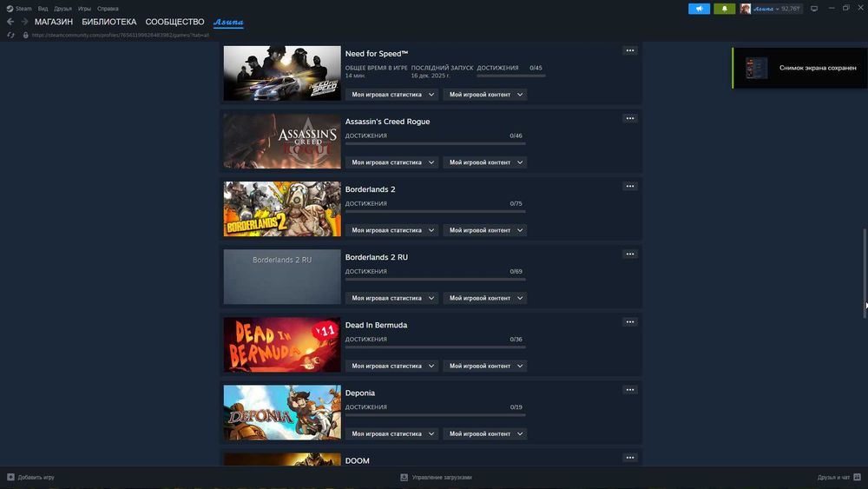Expand game stats dropdown for Dead In Bermuda
The width and height of the screenshot is (868, 489).
[392, 366]
